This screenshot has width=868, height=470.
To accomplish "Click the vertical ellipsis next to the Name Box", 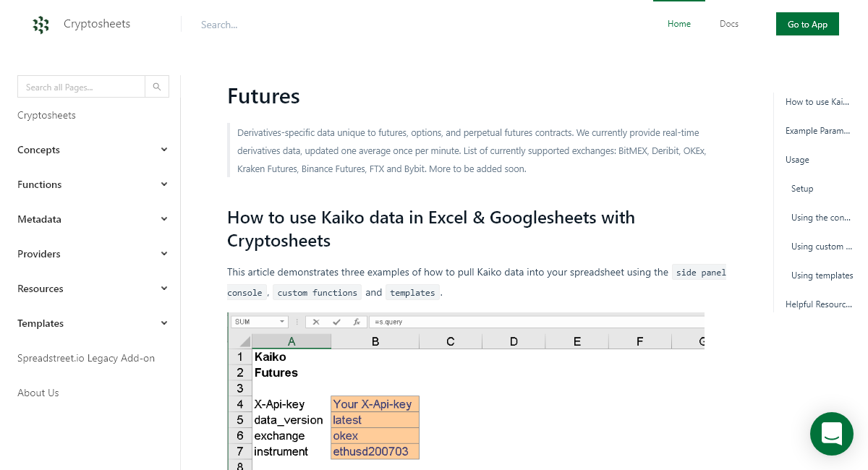I will click(x=297, y=322).
